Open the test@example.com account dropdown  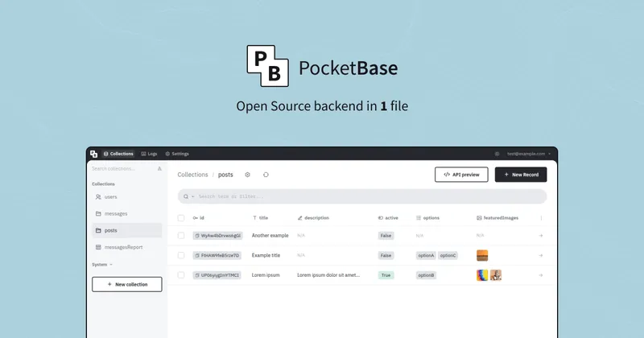point(529,154)
